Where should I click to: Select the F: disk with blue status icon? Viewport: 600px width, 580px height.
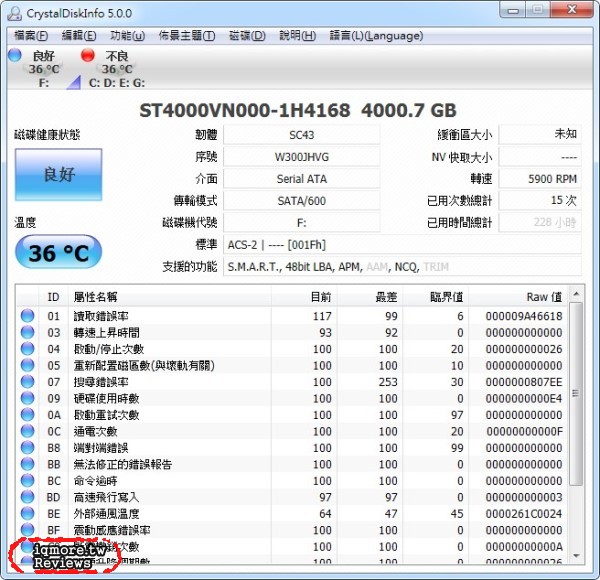[36, 68]
